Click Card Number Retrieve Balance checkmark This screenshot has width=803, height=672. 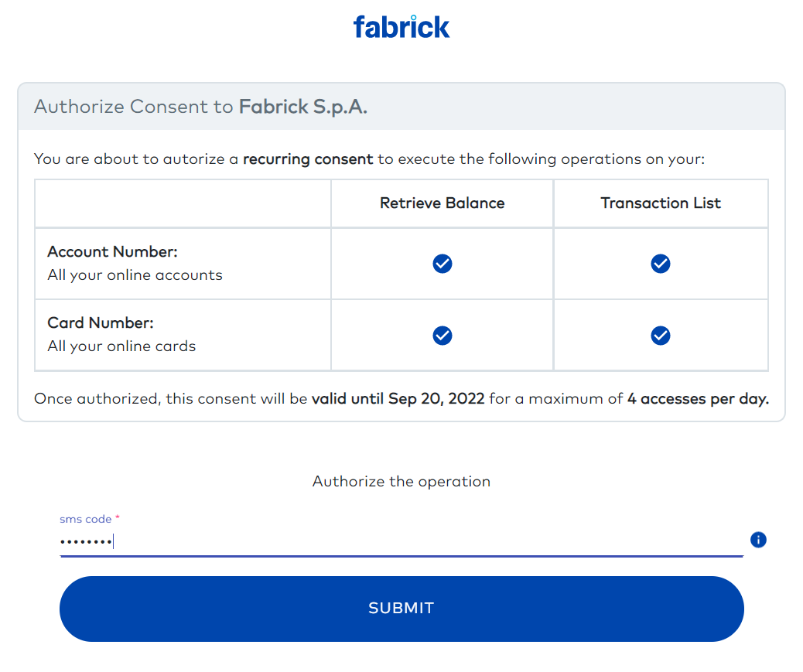pyautogui.click(x=442, y=336)
